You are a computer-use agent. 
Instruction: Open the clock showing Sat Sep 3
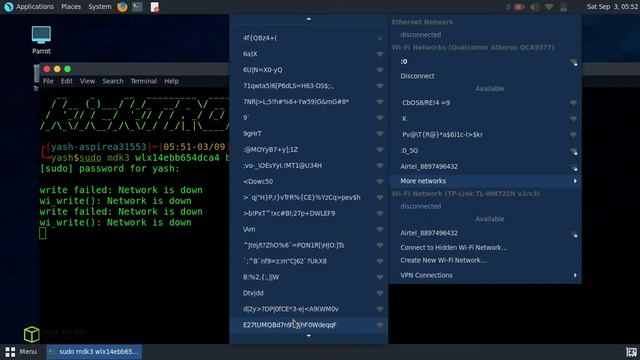pos(612,7)
